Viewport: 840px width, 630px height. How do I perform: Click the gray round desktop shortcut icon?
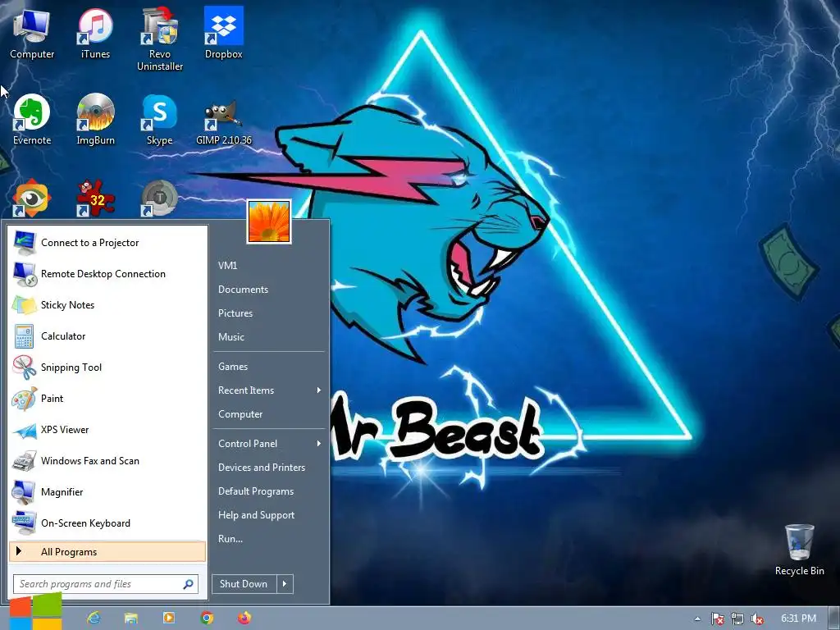(x=160, y=198)
